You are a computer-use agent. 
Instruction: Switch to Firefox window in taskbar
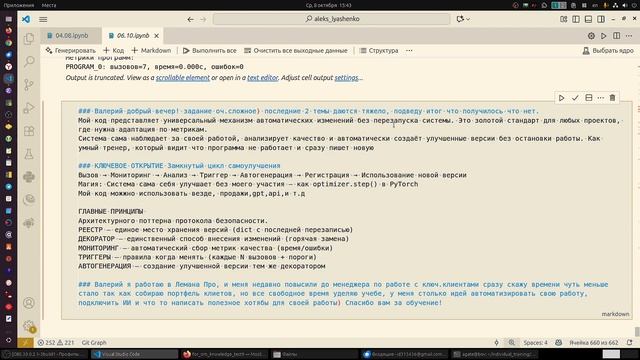click(x=224, y=354)
